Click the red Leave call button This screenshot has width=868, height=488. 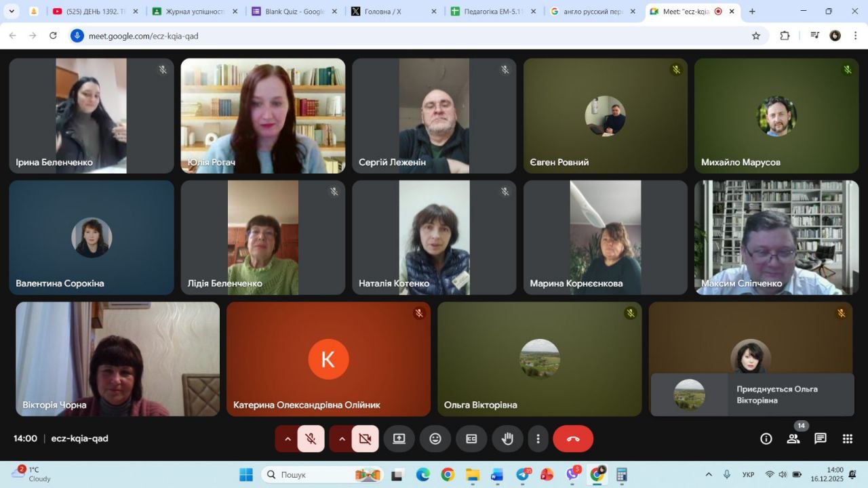(573, 439)
